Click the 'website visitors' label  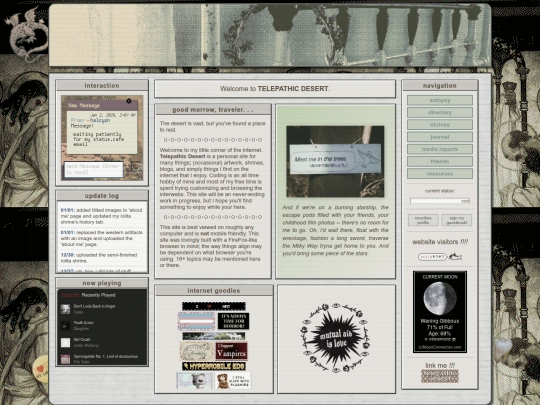click(440, 242)
